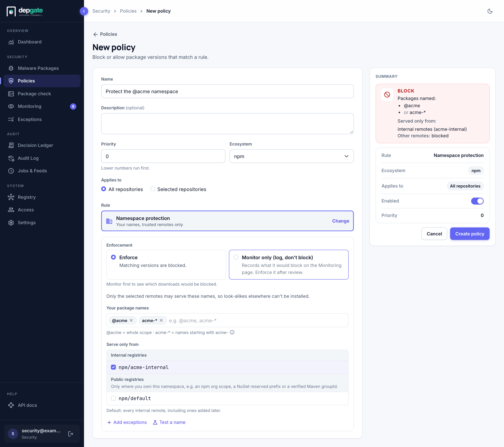Navigate to Security breadcrumb
The height and width of the screenshot is (447, 504).
(101, 11)
